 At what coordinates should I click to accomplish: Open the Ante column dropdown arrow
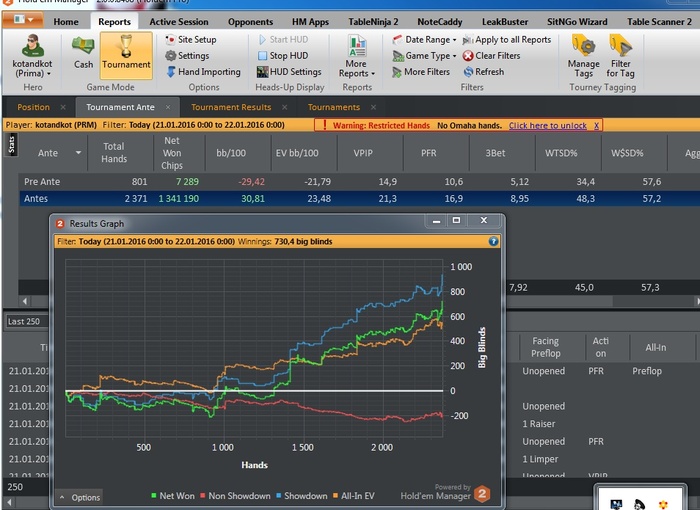tap(78, 153)
